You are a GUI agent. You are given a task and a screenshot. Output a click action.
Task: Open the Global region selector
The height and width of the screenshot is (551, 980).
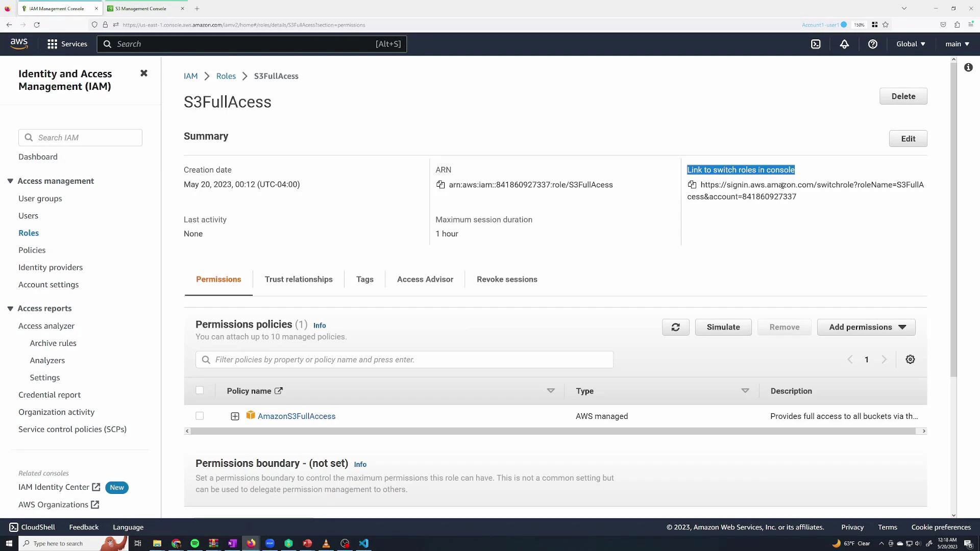coord(911,44)
